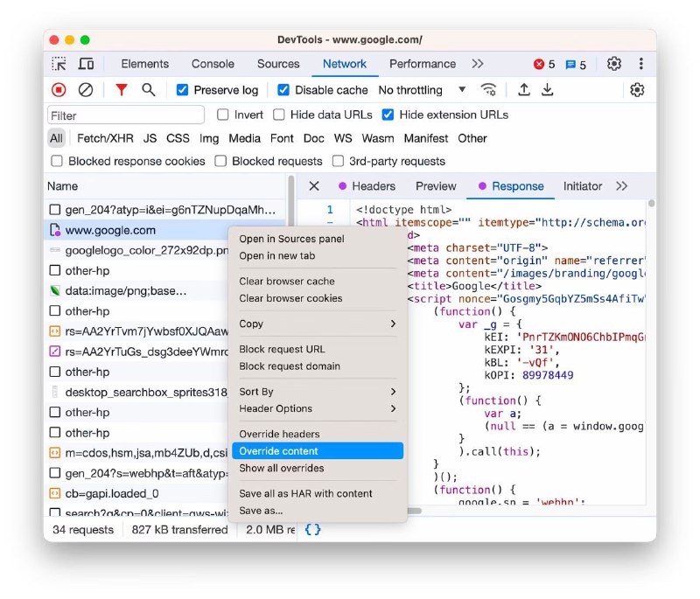
Task: Switch to Sources tab
Action: click(x=278, y=64)
